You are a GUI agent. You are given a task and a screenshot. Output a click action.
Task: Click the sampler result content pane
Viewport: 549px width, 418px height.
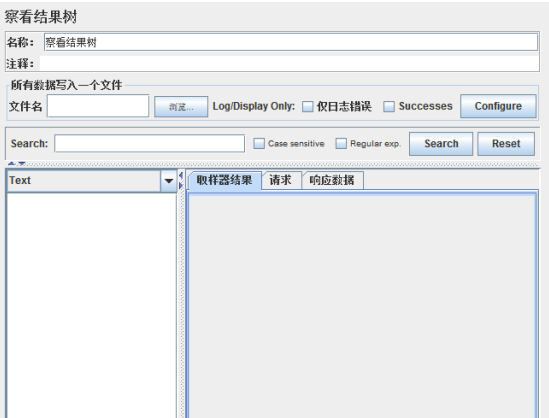coord(362,305)
